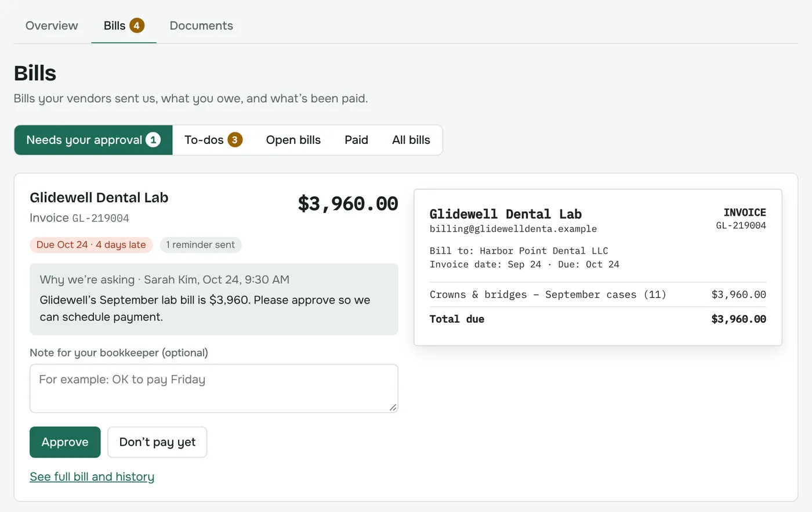The image size is (812, 512).
Task: Open See full bill and history link
Action: coord(92,477)
